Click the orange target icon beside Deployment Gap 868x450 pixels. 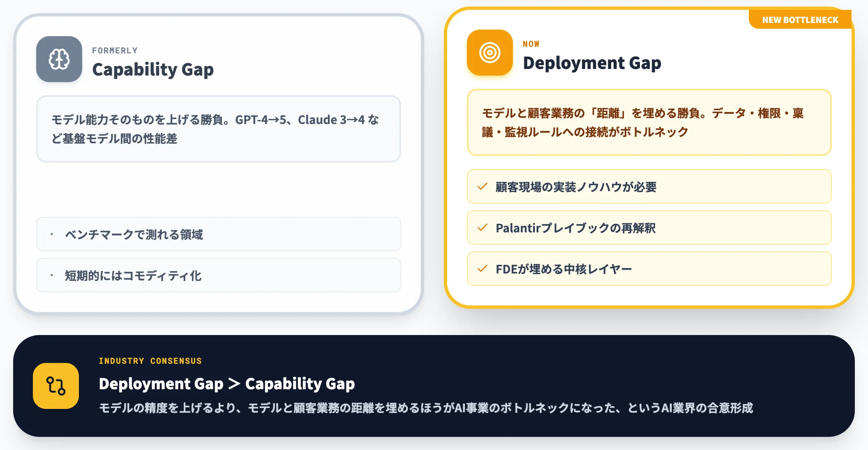click(x=490, y=53)
